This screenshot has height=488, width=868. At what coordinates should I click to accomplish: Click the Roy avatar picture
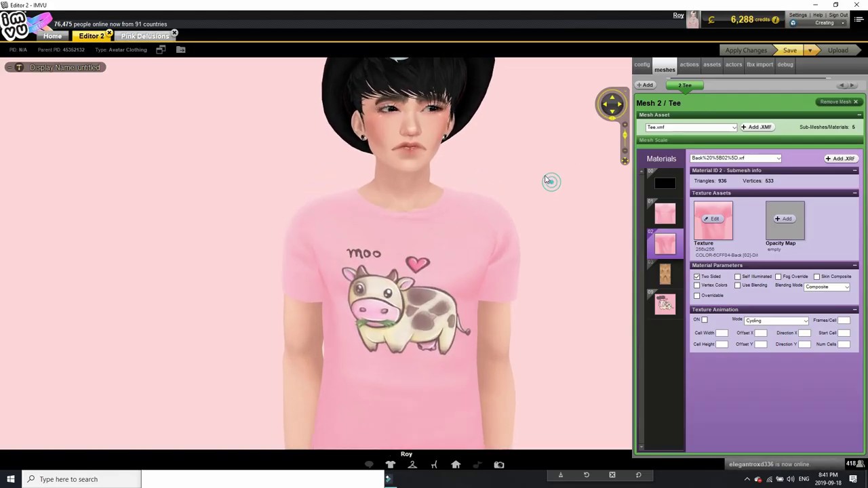point(692,20)
